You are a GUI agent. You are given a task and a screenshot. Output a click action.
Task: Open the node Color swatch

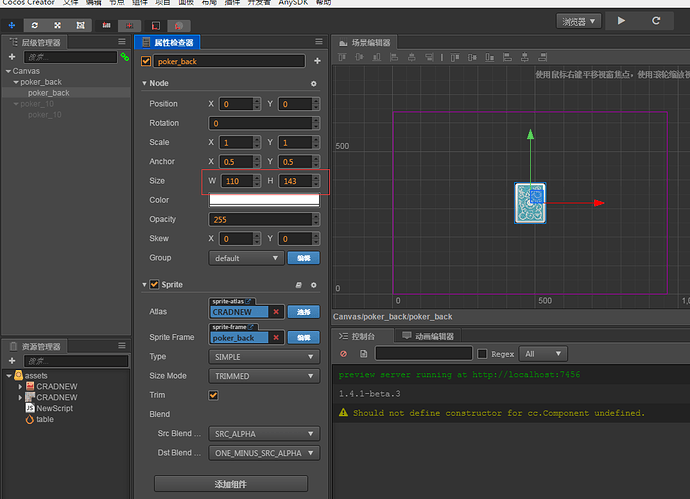[x=264, y=200]
